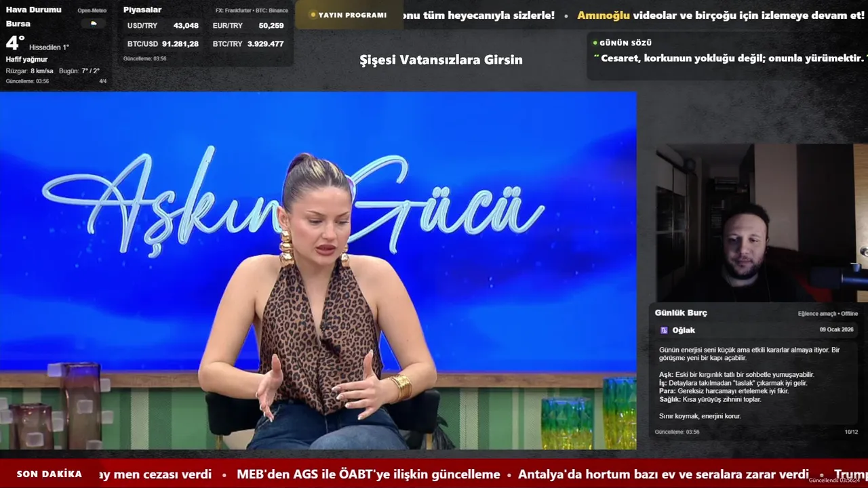
Task: Click the Şişesi Vatansızlara Girsin title
Action: [x=441, y=60]
